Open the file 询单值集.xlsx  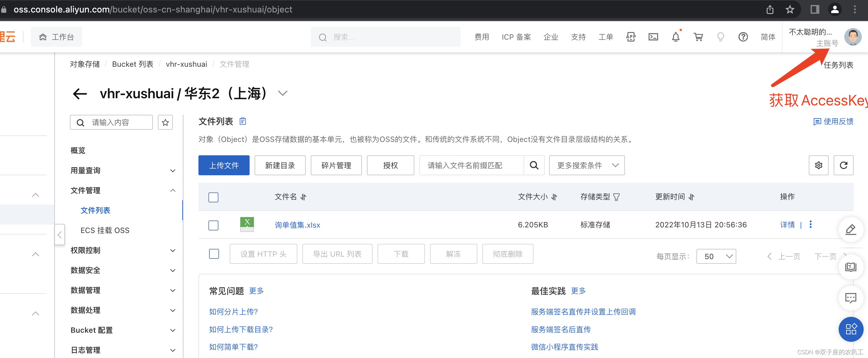pyautogui.click(x=297, y=225)
